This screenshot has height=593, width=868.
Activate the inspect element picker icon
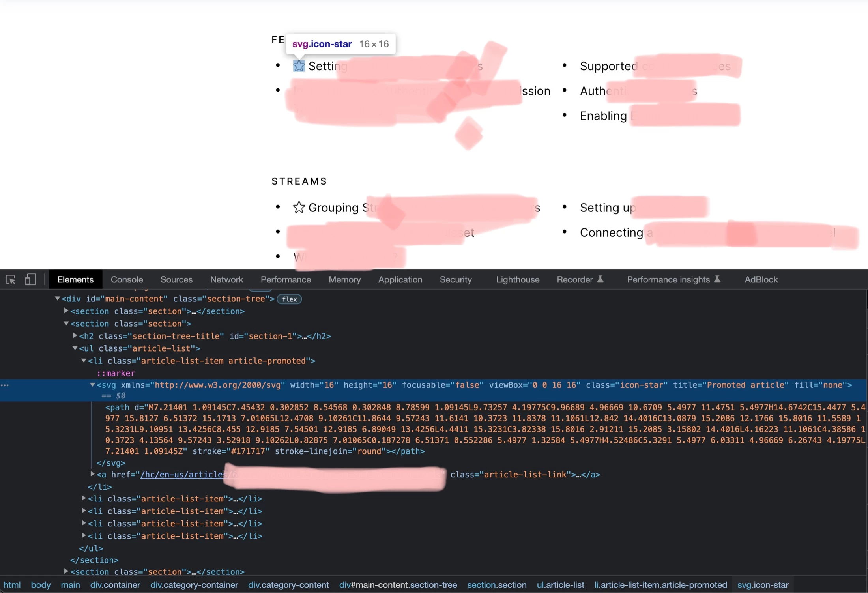click(11, 280)
